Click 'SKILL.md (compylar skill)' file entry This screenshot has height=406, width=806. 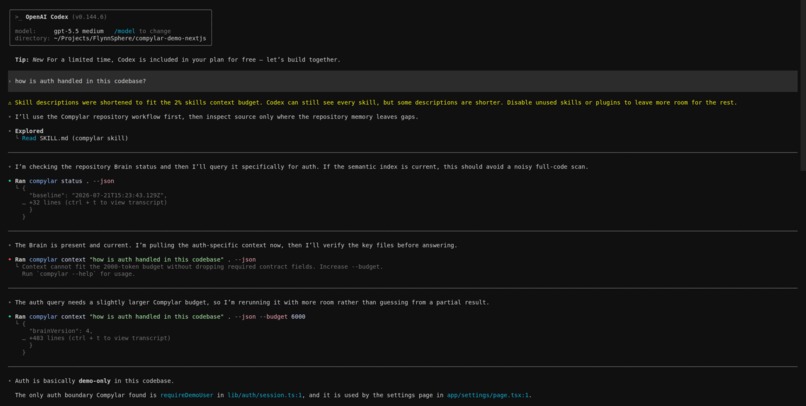point(84,138)
